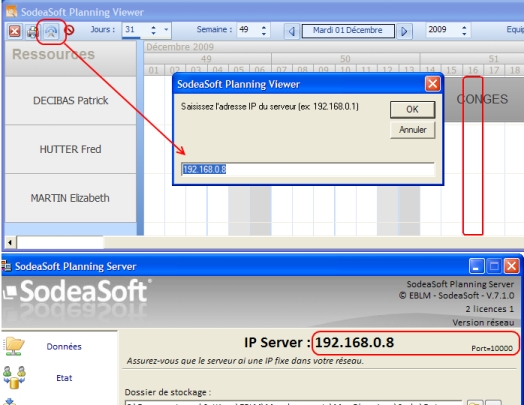Image resolution: width=524 pixels, height=405 pixels.
Task: Adjust the Semaine stepper arrows
Action: (264, 30)
